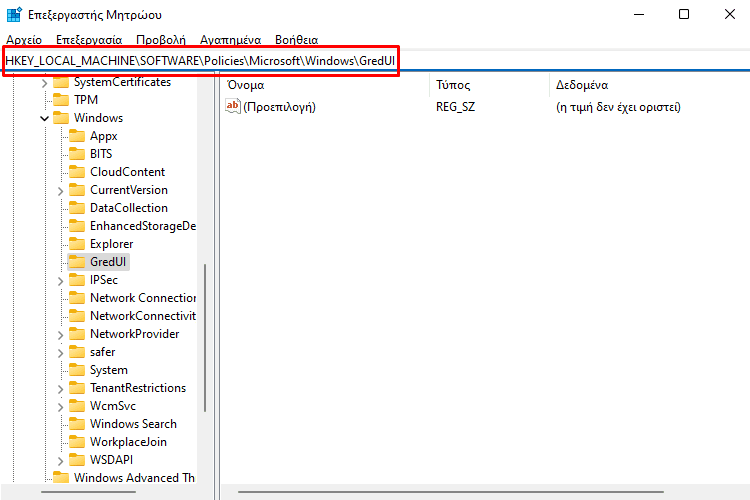Click the CurrentVersion folder icon
The height and width of the screenshot is (500, 750).
[x=77, y=190]
